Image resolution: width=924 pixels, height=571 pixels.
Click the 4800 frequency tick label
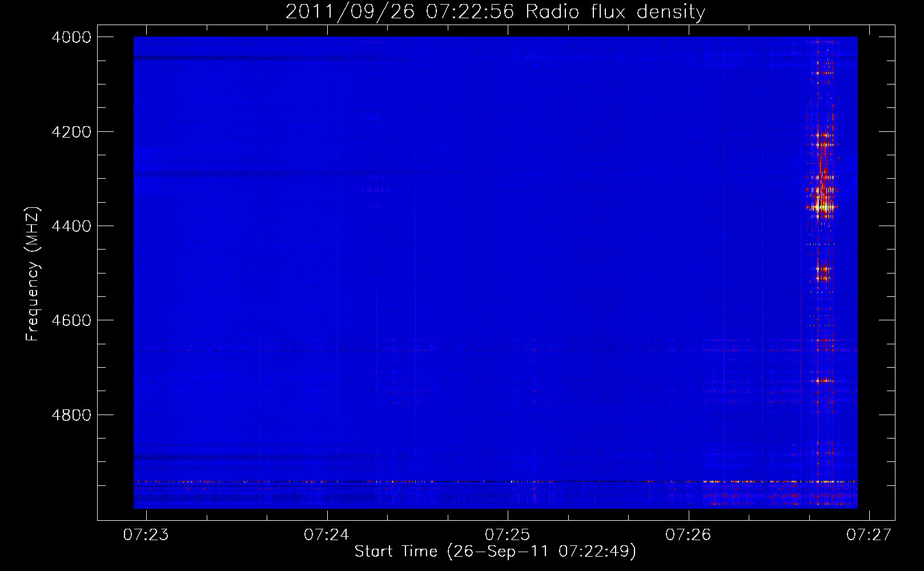tap(71, 415)
